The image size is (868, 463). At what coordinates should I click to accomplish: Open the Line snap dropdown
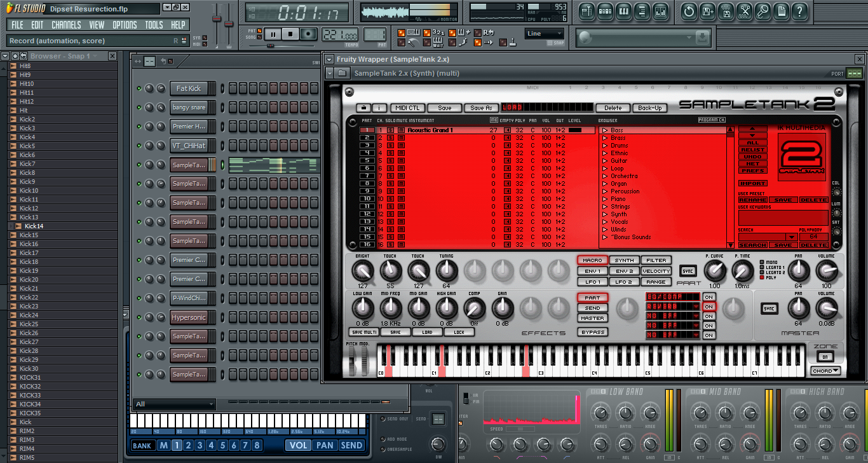545,34
